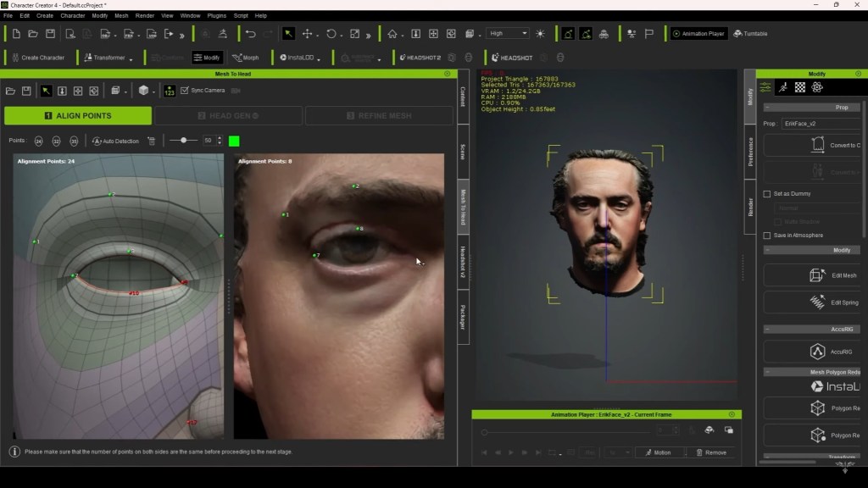The width and height of the screenshot is (868, 488).
Task: Collapse the Modify section containing Edit Mesh
Action: [x=767, y=250]
